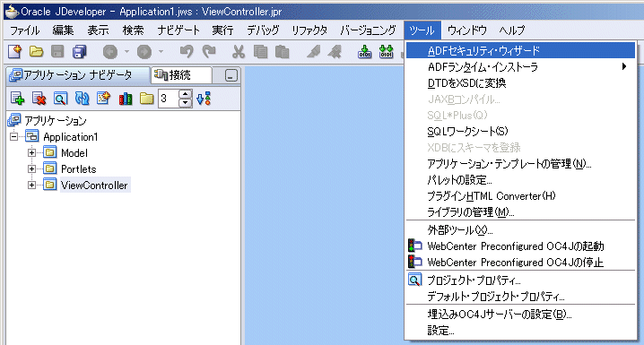Click the Rebuild double green arrow icon
The width and height of the screenshot is (644, 345).
[x=386, y=52]
